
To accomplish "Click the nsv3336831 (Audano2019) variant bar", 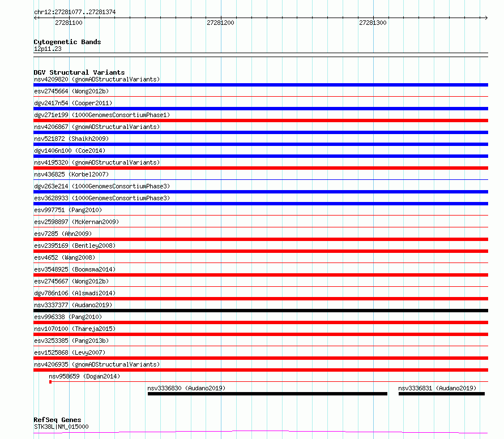I will [442, 394].
